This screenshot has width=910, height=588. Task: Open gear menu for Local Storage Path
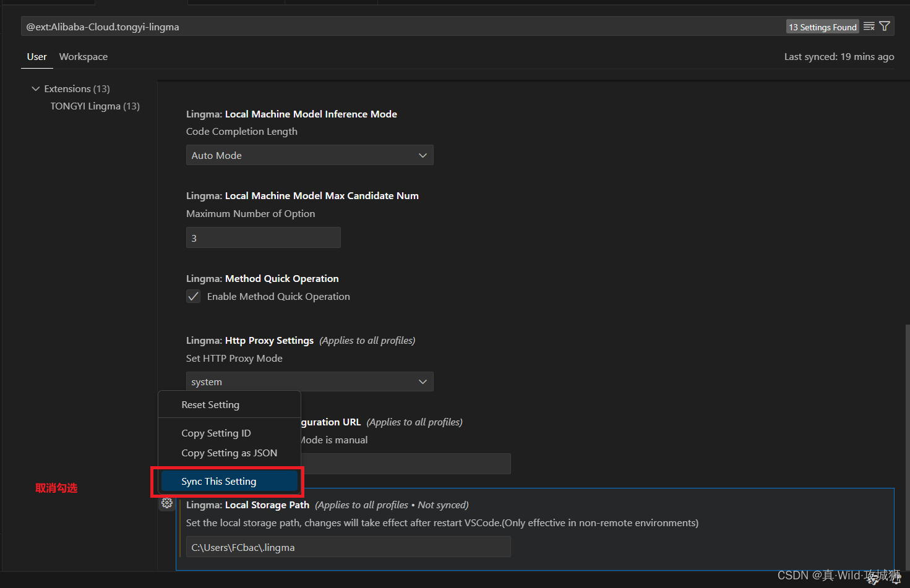click(x=167, y=503)
